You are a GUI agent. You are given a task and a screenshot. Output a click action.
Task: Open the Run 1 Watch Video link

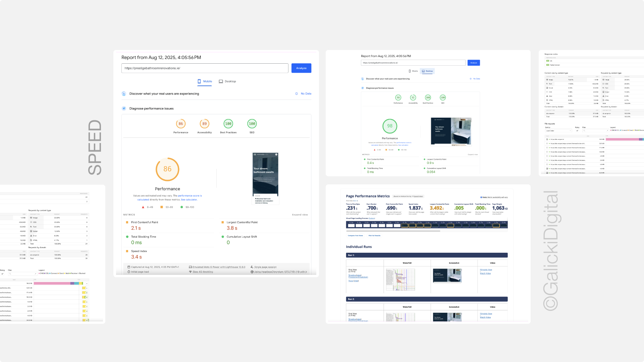click(485, 274)
